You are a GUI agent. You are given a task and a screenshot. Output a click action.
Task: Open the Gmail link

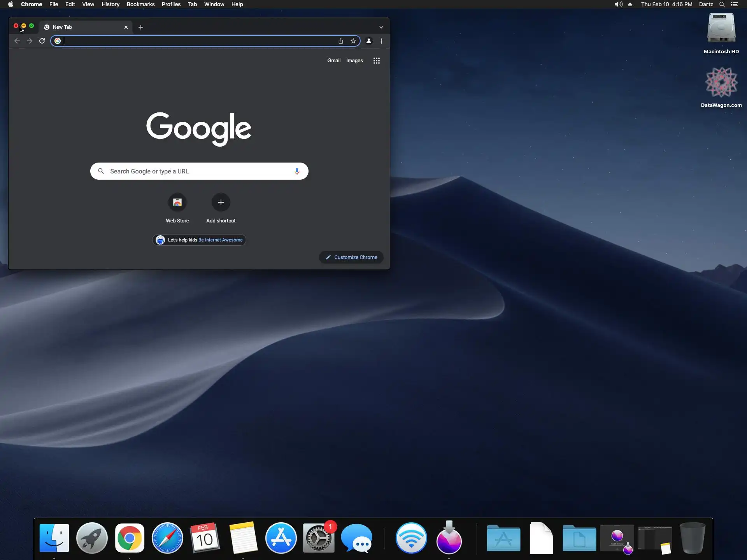click(x=333, y=61)
